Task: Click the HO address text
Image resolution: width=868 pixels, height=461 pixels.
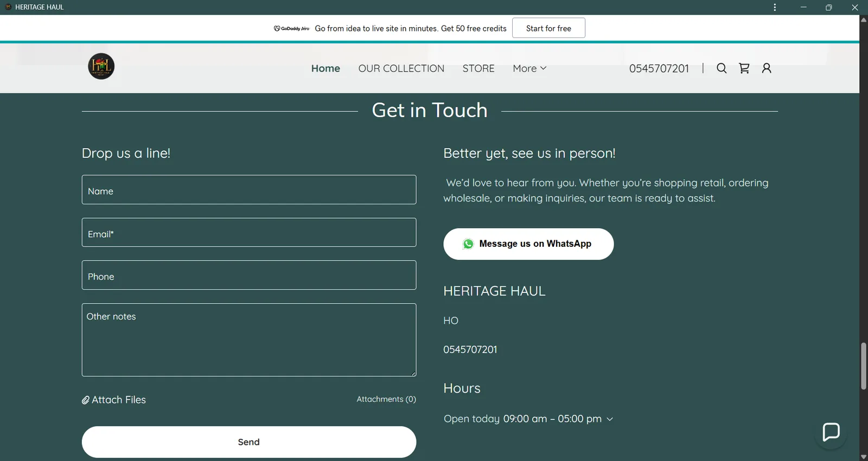Action: click(x=451, y=321)
